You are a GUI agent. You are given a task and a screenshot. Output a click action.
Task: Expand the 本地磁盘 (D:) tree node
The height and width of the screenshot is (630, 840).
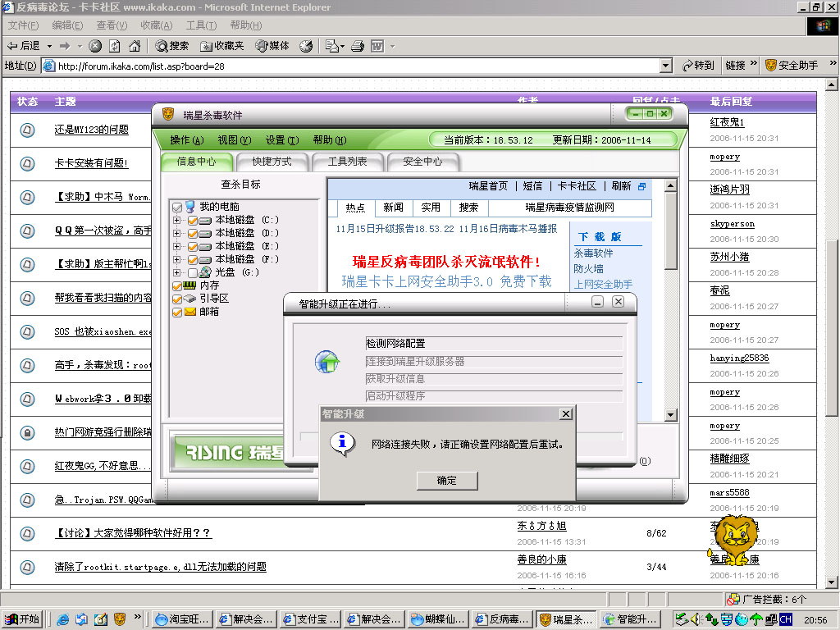[x=176, y=234]
